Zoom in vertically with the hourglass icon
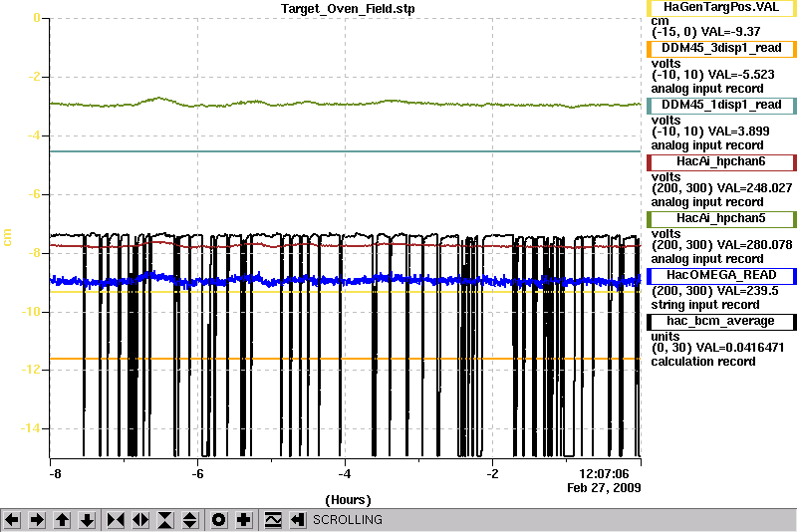Screen dimensions: 797x532 tap(165, 520)
